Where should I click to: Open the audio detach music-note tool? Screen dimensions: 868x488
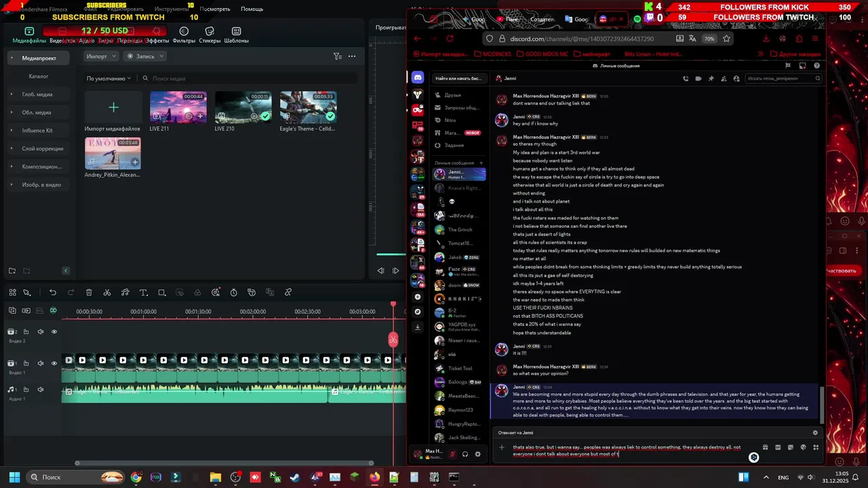pos(125,292)
